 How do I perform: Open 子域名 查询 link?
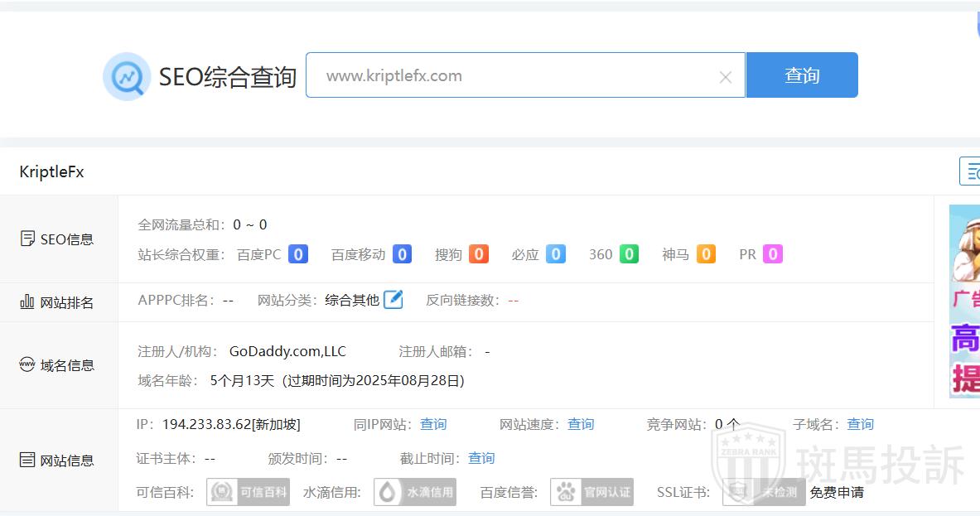(860, 424)
